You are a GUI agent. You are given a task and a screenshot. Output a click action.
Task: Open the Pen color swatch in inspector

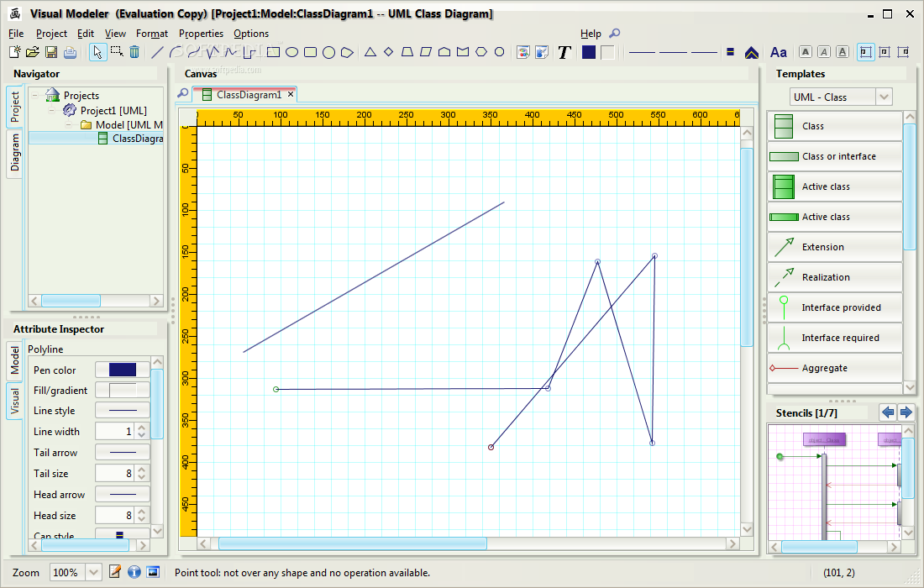tap(123, 370)
